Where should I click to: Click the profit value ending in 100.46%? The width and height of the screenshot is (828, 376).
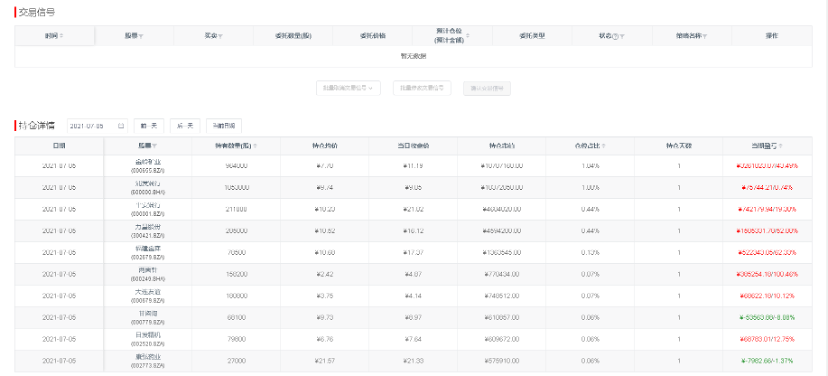[767, 274]
